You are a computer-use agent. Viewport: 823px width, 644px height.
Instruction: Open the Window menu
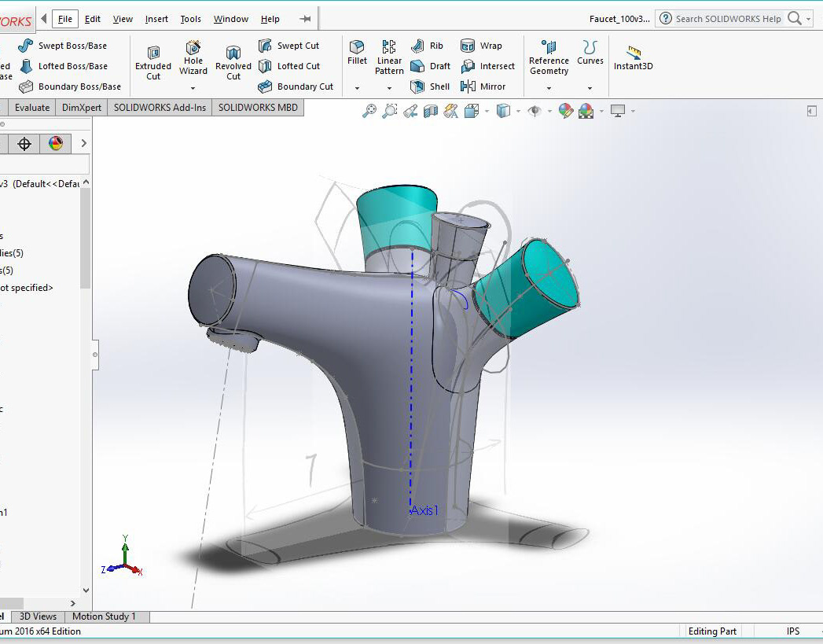click(x=231, y=19)
